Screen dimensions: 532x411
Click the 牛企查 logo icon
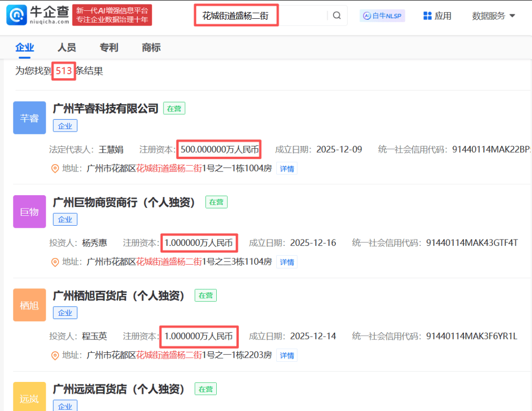click(x=16, y=15)
